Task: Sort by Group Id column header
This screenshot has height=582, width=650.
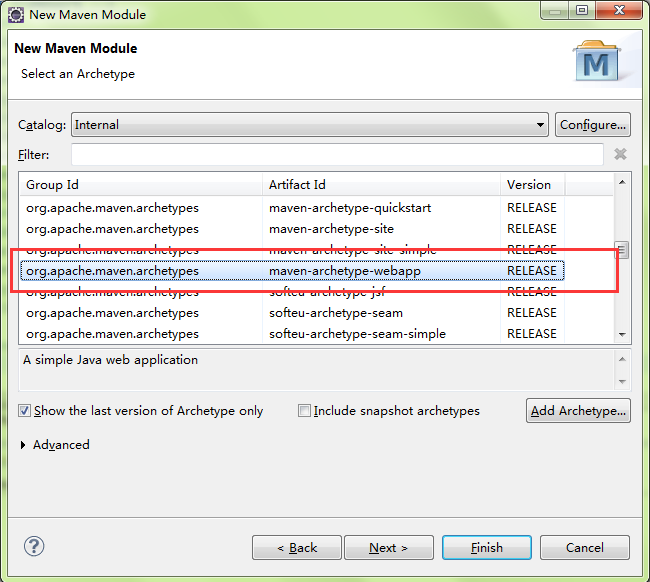Action: coord(141,184)
